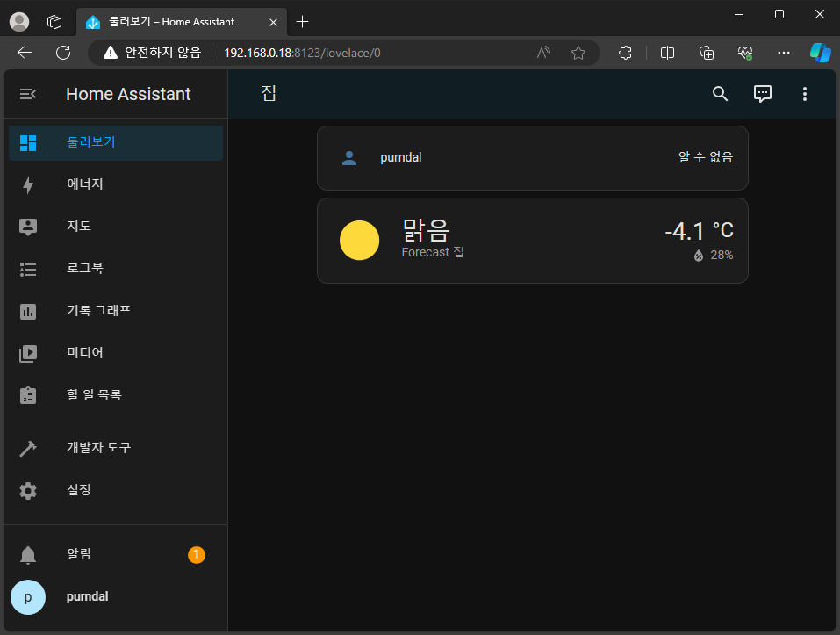Open the Copilot sidebar icon
840x635 pixels.
tap(820, 53)
